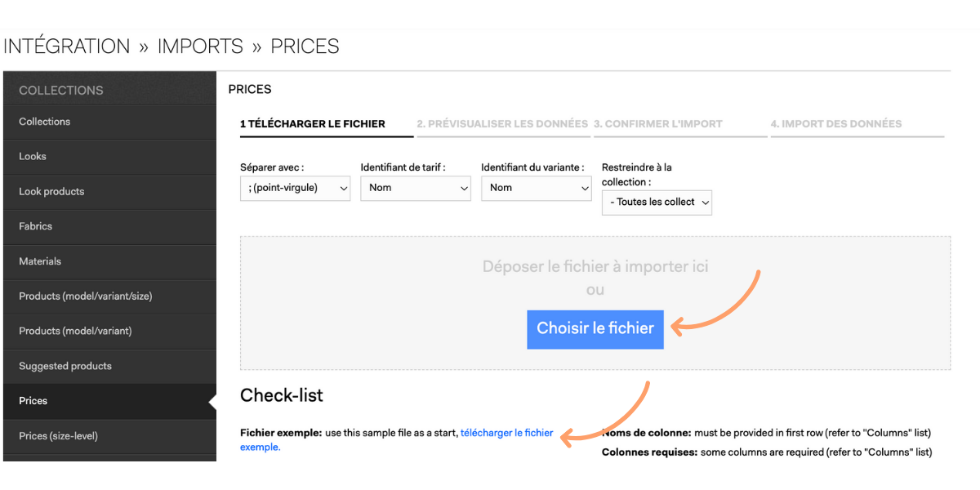Click the Check-list heading

coord(282,395)
